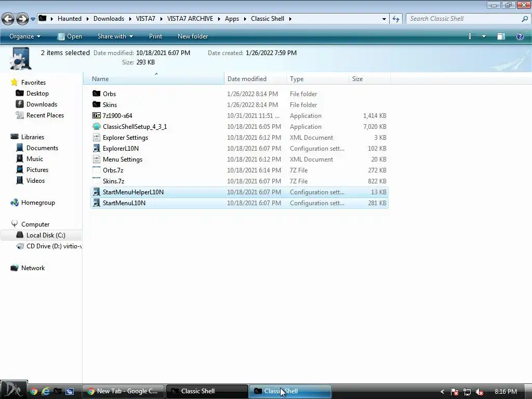Click Apps in the address breadcrumb

pyautogui.click(x=232, y=19)
